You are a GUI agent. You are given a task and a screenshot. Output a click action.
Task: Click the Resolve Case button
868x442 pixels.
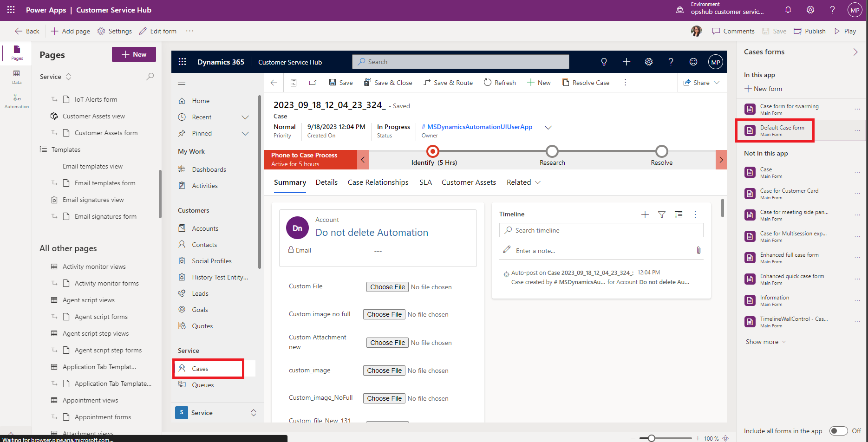[586, 83]
